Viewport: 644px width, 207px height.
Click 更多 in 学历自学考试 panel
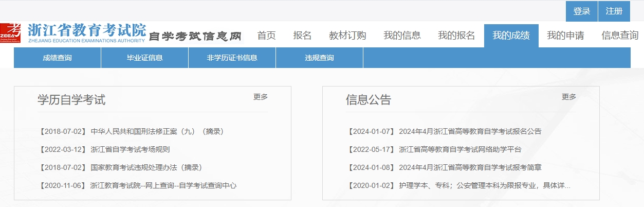(260, 97)
